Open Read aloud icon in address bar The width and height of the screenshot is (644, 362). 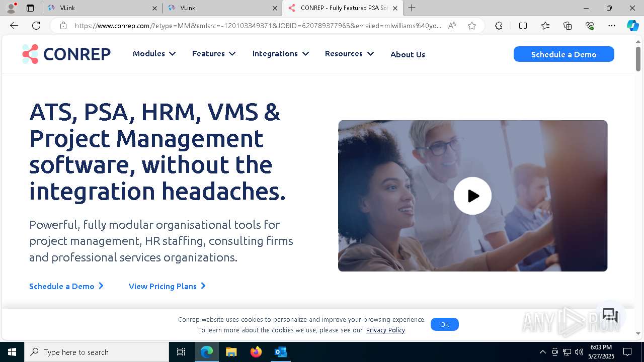[452, 26]
